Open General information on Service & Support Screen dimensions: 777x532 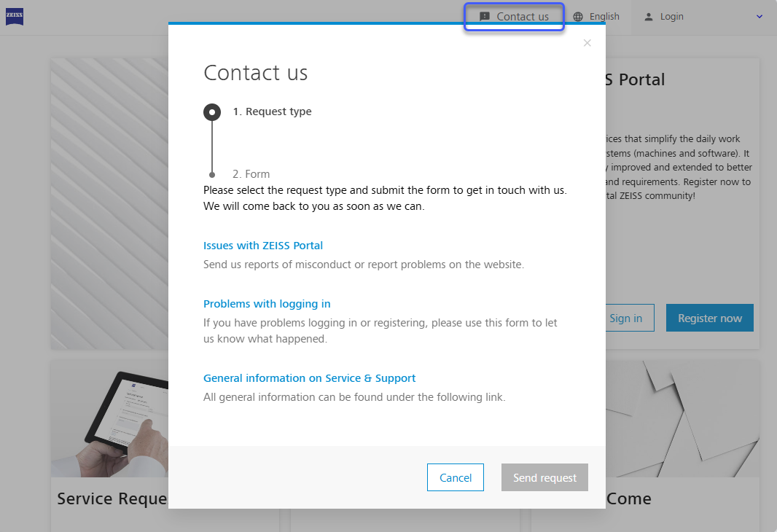309,378
